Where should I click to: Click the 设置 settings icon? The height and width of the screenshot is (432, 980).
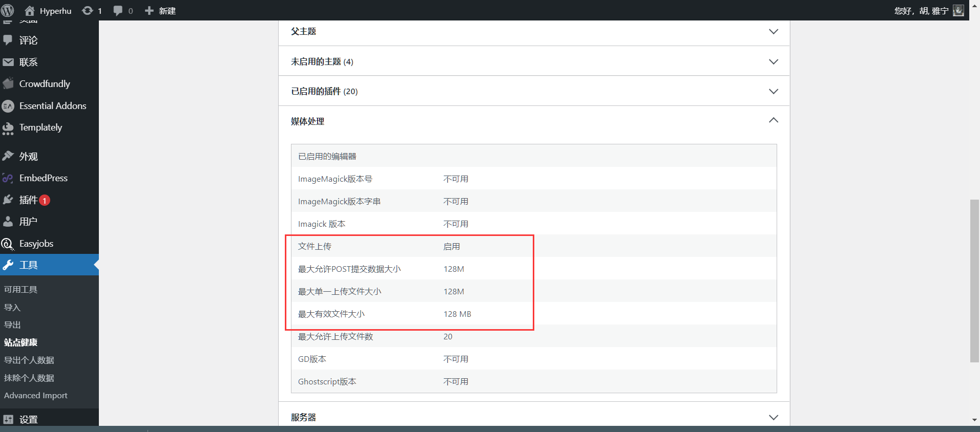[x=8, y=419]
